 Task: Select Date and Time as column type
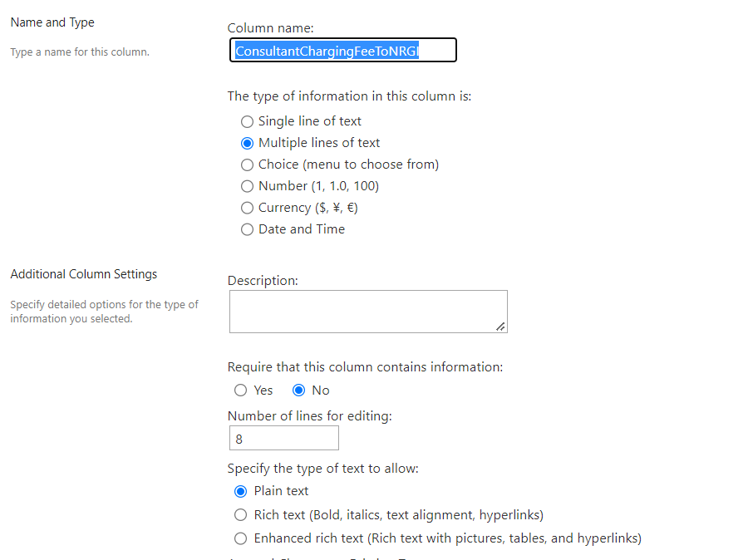247,229
